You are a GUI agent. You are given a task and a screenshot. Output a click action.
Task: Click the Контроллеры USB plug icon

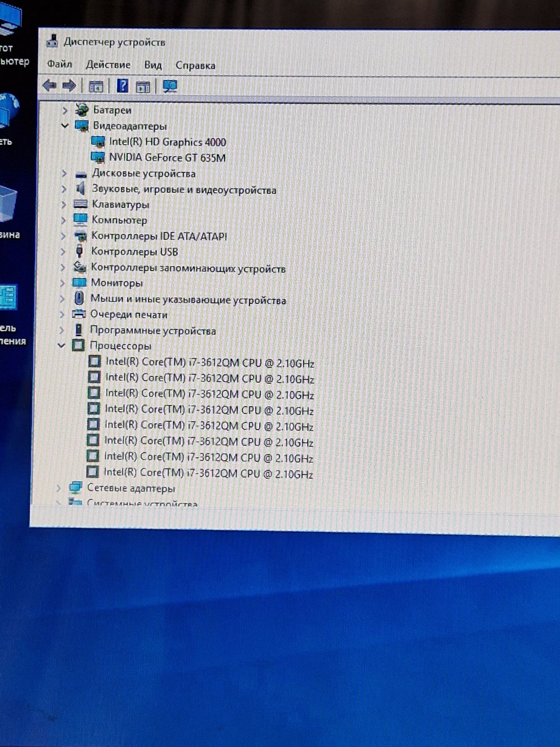[79, 251]
